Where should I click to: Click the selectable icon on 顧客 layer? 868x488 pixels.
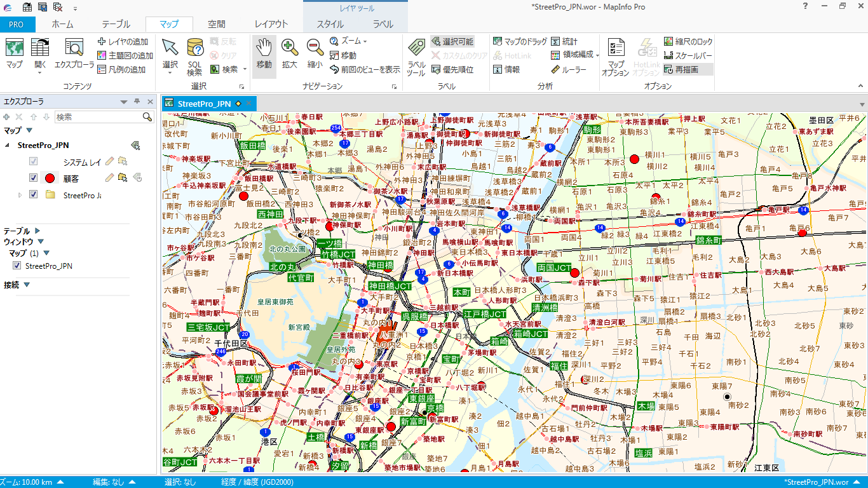pyautogui.click(x=123, y=177)
